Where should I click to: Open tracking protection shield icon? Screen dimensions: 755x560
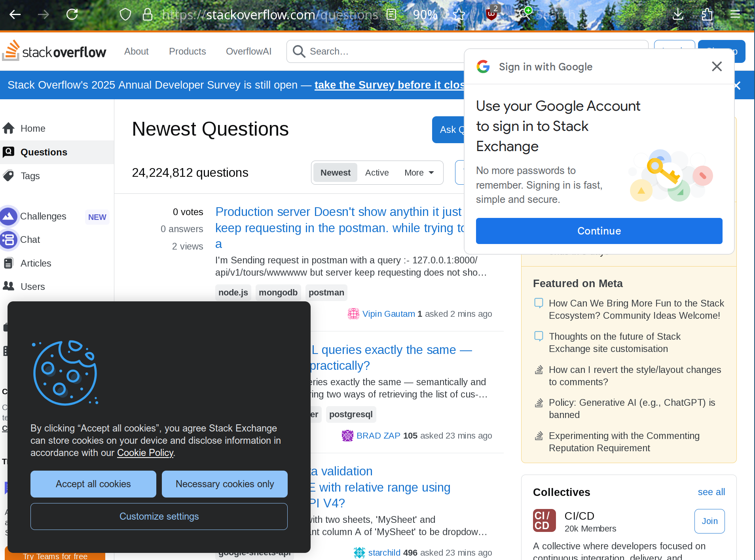[125, 15]
